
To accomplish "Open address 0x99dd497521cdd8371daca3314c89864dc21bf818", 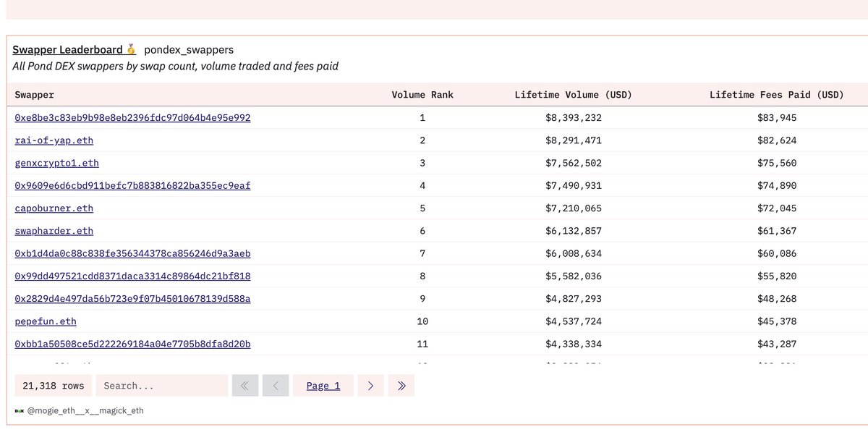I will (x=132, y=276).
